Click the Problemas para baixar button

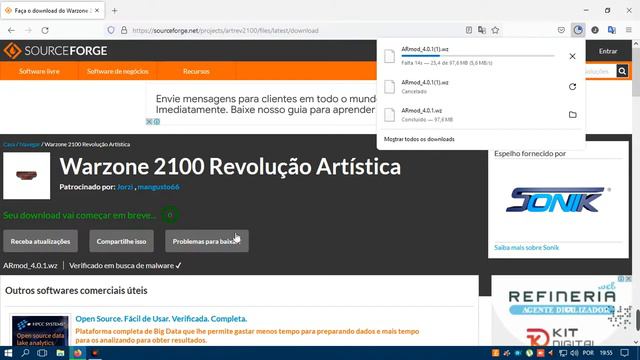207,241
